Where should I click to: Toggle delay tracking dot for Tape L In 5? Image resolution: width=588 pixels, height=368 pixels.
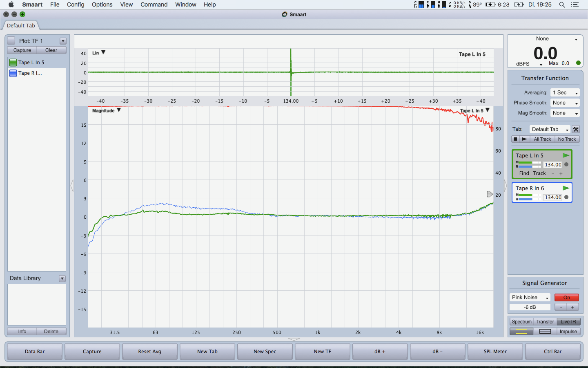(566, 164)
